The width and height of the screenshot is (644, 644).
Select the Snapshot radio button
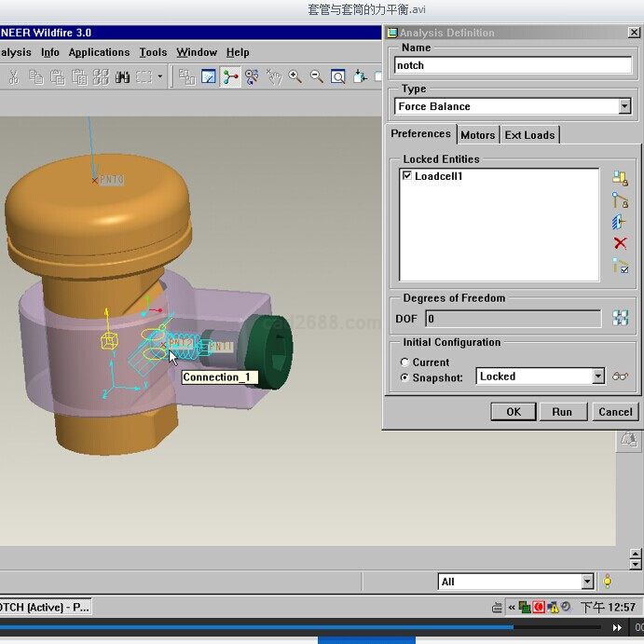(x=404, y=377)
